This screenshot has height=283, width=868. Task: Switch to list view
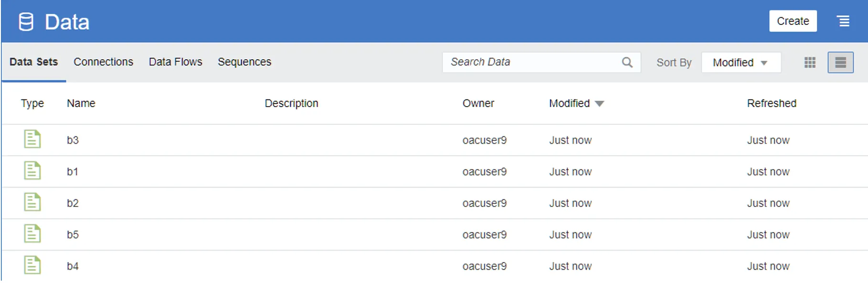pyautogui.click(x=840, y=63)
